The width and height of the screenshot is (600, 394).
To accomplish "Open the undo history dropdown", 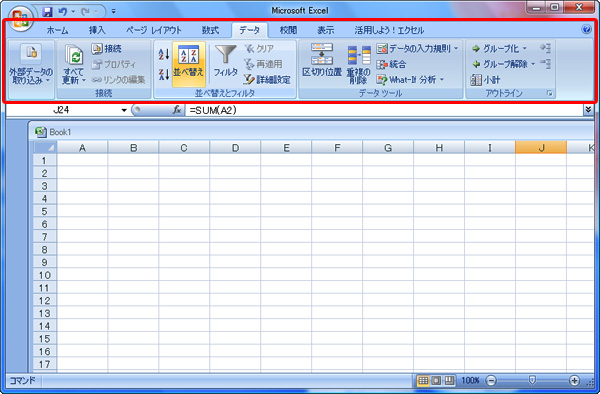I will 73,11.
